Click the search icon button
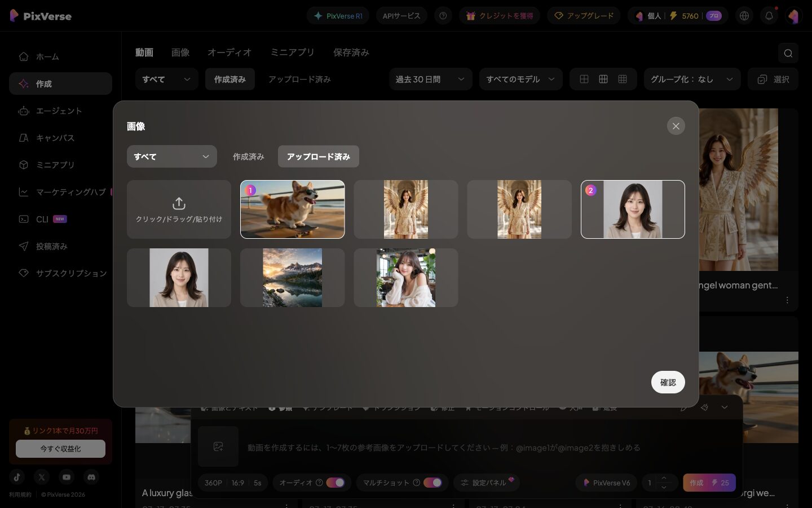 tap(788, 53)
